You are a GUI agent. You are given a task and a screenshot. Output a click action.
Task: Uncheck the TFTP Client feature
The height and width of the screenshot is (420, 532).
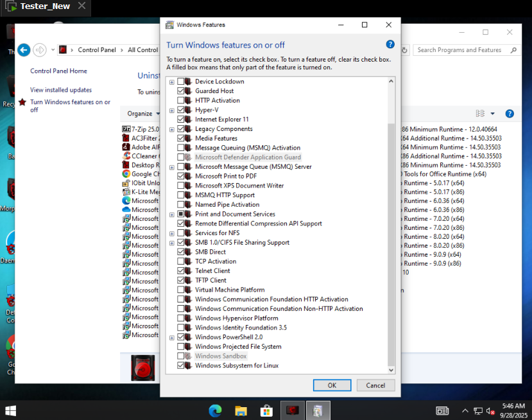tap(180, 280)
